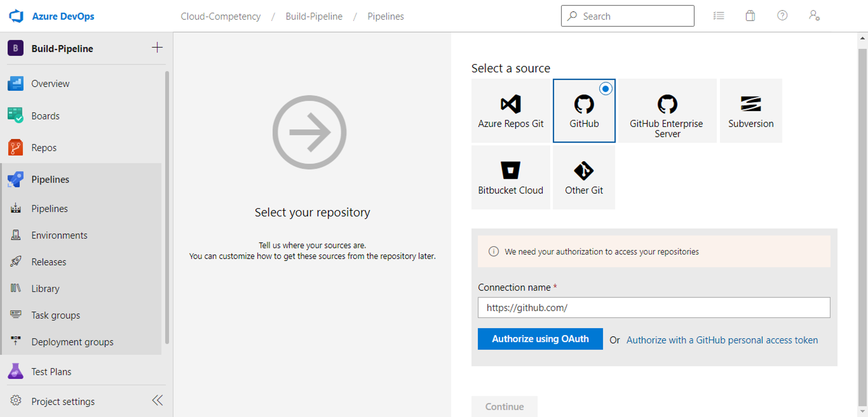Open the Azure DevOps home link
Image resolution: width=868 pixels, height=417 pixels.
[63, 16]
